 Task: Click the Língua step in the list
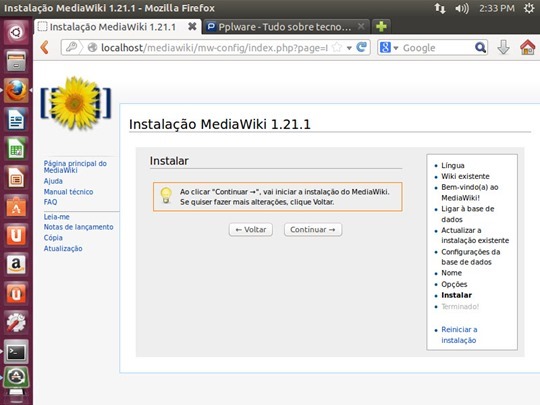pos(453,165)
